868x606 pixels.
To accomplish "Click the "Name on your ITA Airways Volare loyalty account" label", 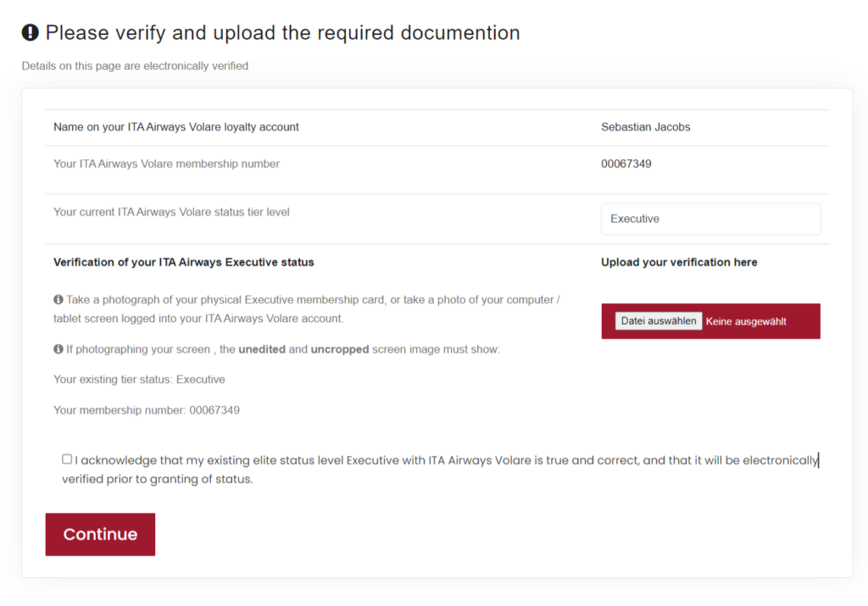I will 175,127.
